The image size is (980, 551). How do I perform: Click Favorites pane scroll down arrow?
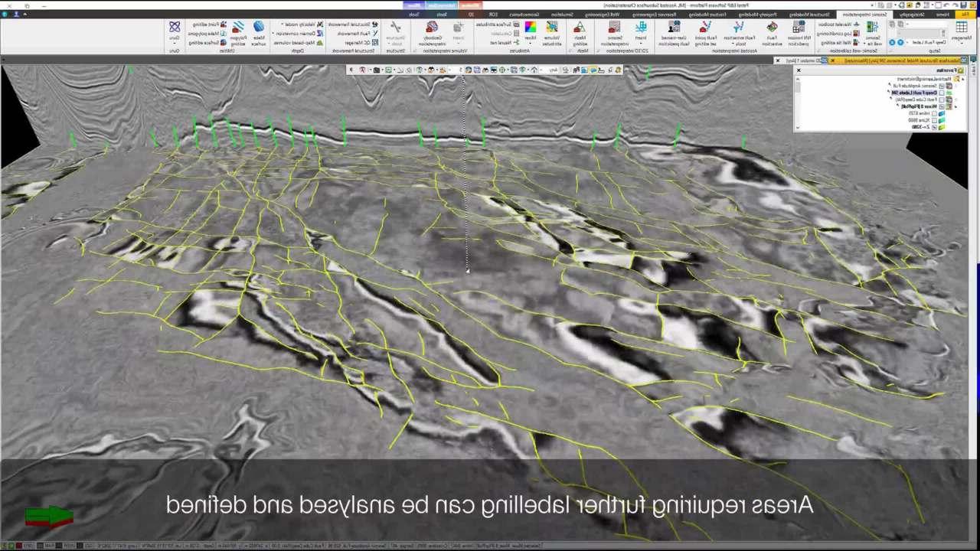pyautogui.click(x=798, y=128)
